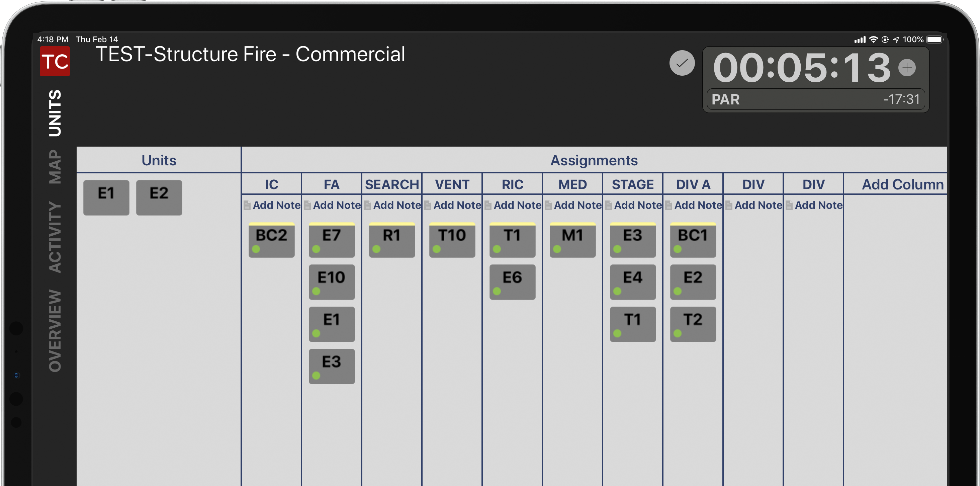Open the ACTIVITY tab
This screenshot has width=980, height=486.
(x=55, y=237)
